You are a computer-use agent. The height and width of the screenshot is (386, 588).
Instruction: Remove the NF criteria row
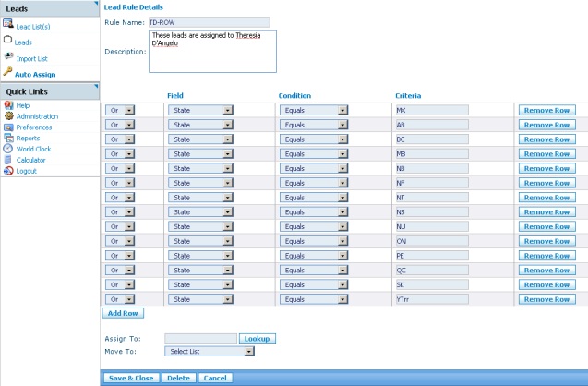[547, 183]
